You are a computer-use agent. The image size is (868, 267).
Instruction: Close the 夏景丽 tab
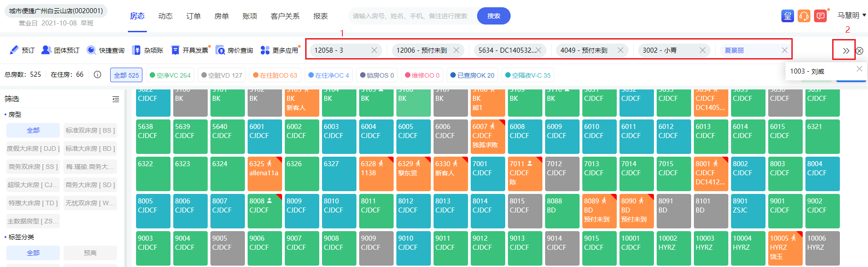coord(785,50)
